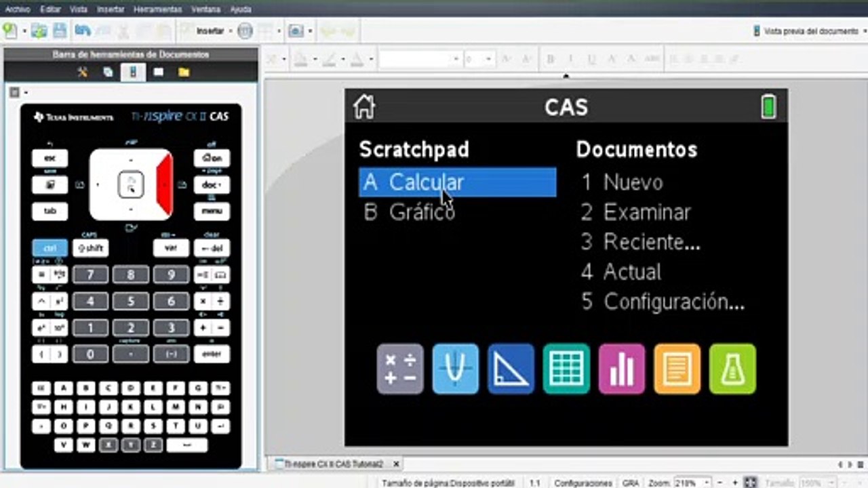
Task: Open the Geometry app icon
Action: pos(511,369)
